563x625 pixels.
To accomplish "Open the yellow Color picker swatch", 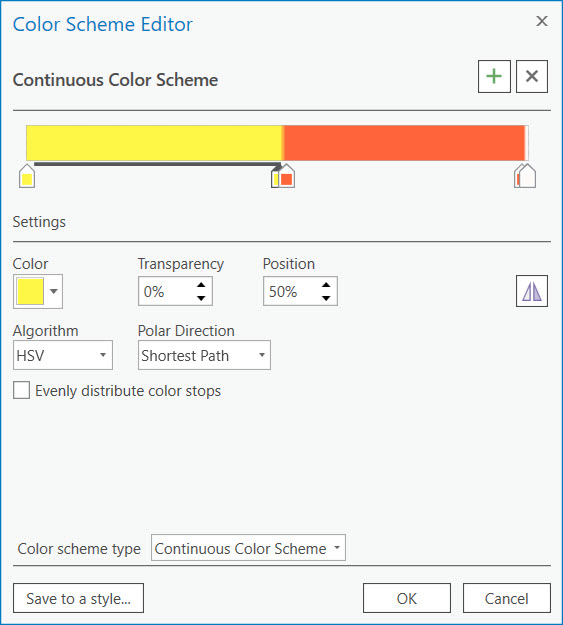I will pyautogui.click(x=38, y=291).
